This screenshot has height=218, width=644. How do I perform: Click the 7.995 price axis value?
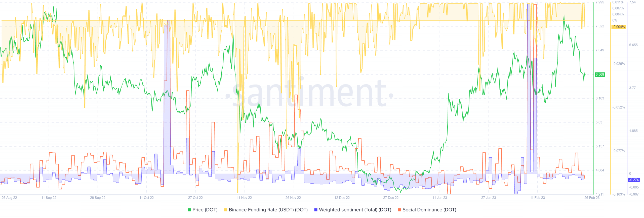coord(600,2)
